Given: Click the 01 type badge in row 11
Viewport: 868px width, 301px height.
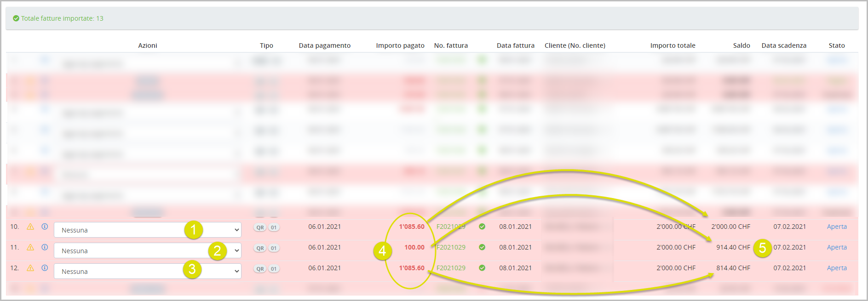Looking at the screenshot, I should coord(274,248).
